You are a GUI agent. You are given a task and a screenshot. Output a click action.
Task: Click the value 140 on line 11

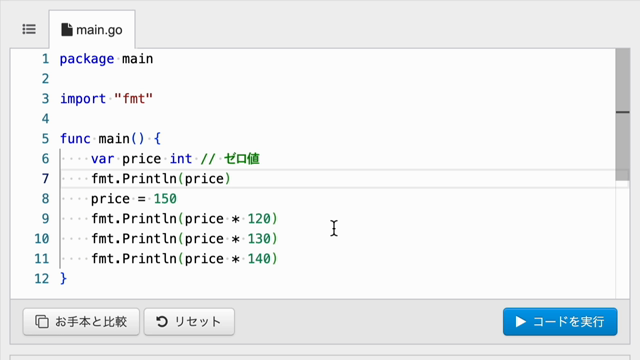click(259, 259)
